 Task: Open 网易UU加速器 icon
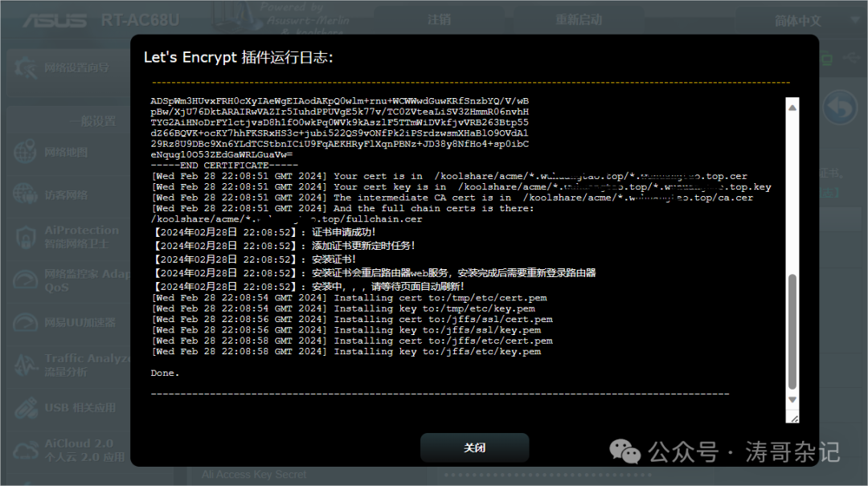click(26, 322)
